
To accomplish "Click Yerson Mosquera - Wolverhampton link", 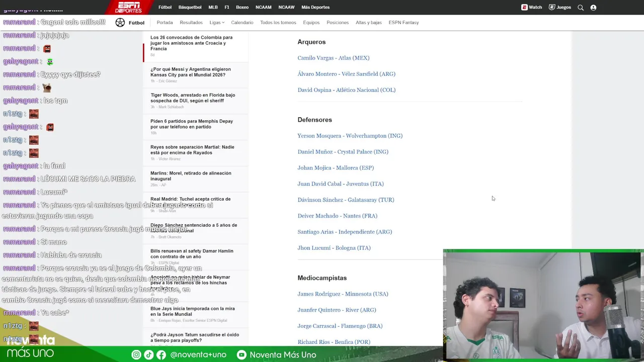I will point(350,136).
